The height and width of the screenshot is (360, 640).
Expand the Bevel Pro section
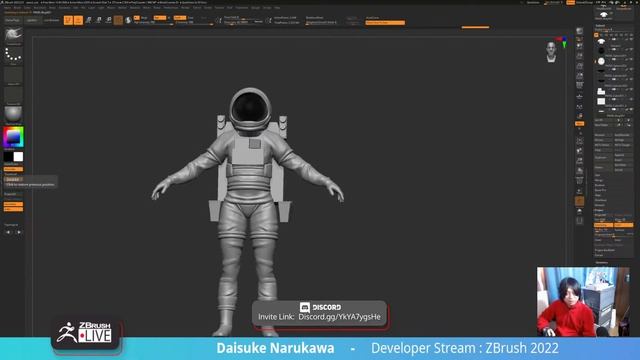pos(601,190)
